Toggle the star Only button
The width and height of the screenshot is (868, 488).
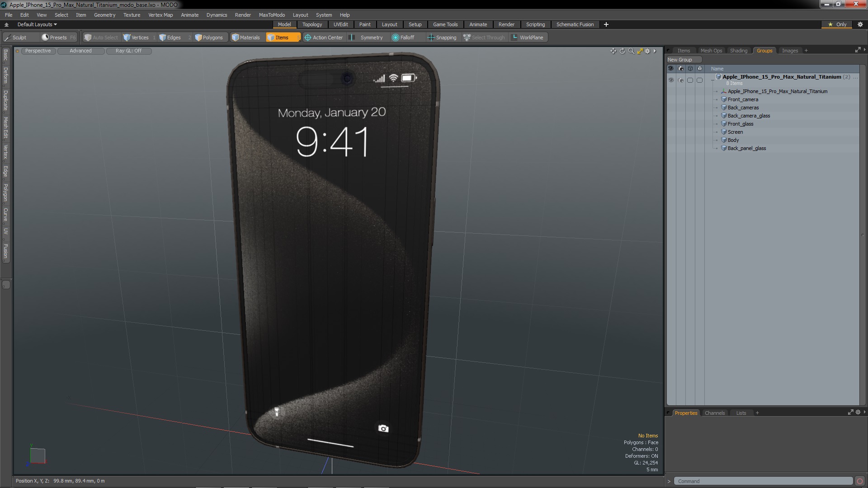click(x=837, y=24)
